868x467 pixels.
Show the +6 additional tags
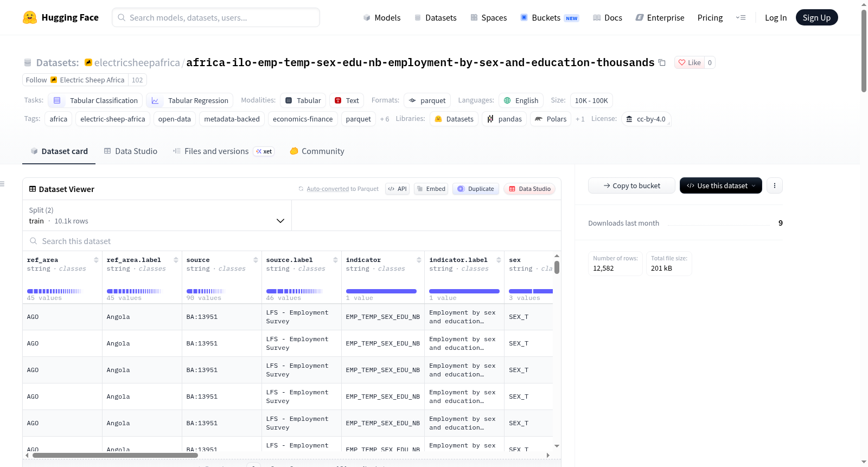point(385,119)
